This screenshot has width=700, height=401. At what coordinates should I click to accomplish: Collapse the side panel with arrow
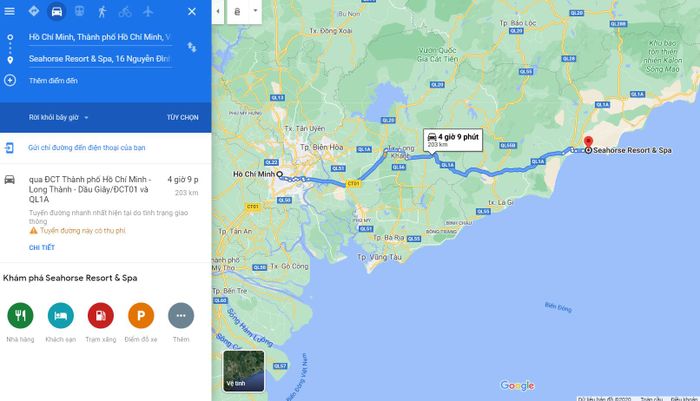coord(218,11)
